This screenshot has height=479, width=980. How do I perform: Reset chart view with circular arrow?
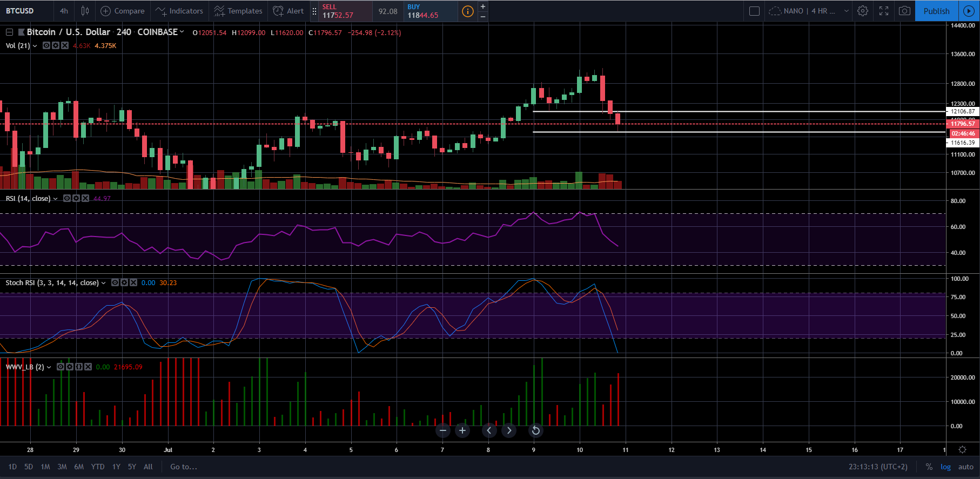535,430
